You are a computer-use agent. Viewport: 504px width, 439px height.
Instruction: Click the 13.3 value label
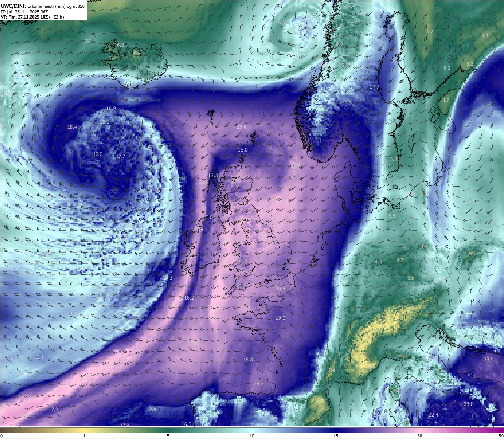213,175
